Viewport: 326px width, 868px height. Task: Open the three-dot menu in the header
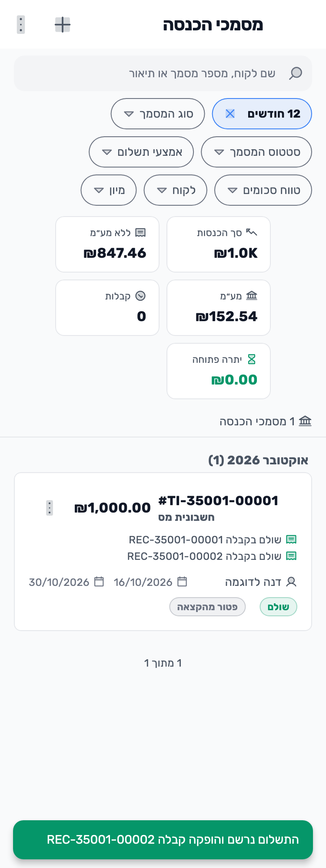click(x=21, y=25)
